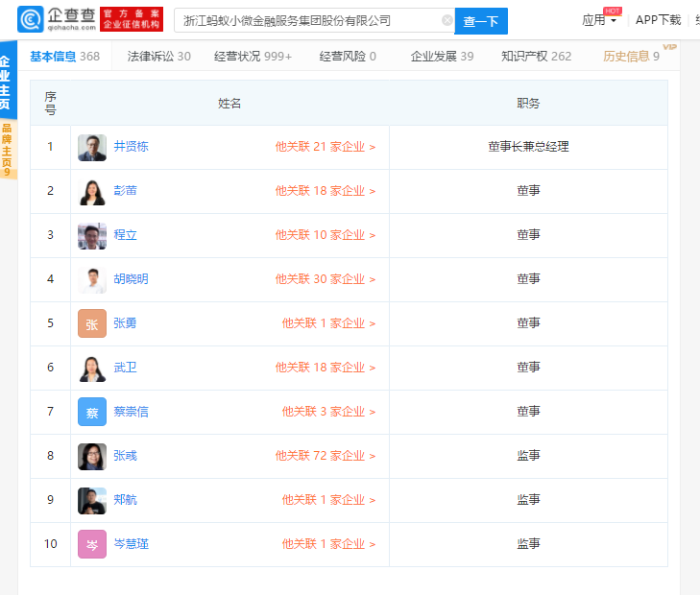
Task: Open the 经营状况 tab
Action: click(254, 57)
